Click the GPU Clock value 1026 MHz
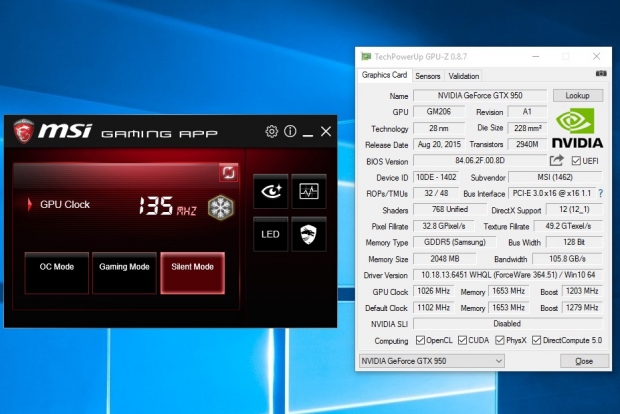The image size is (620, 414). click(434, 291)
